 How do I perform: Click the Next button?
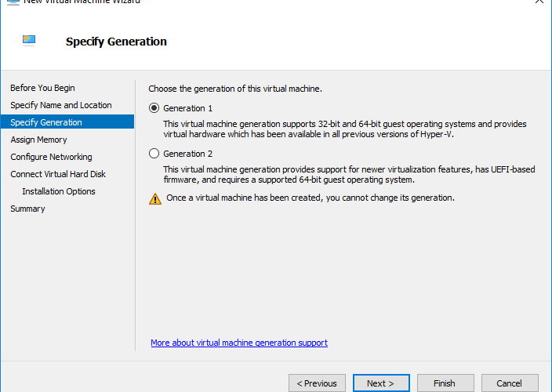(381, 383)
